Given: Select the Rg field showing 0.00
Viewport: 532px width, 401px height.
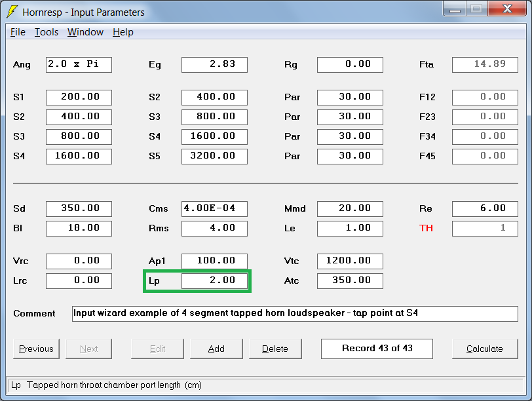Looking at the screenshot, I should tap(350, 64).
